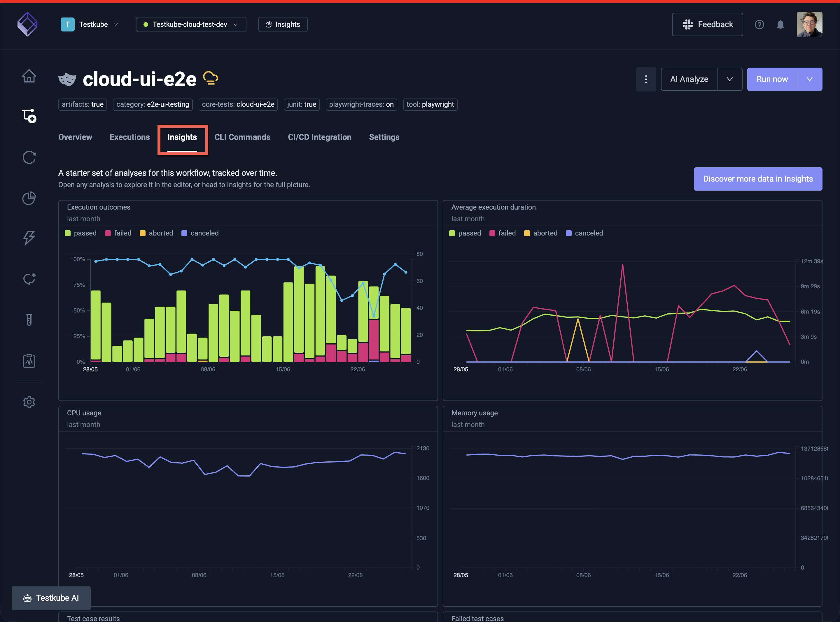Click the Failed test cases panel heading
840x622 pixels.
point(477,618)
